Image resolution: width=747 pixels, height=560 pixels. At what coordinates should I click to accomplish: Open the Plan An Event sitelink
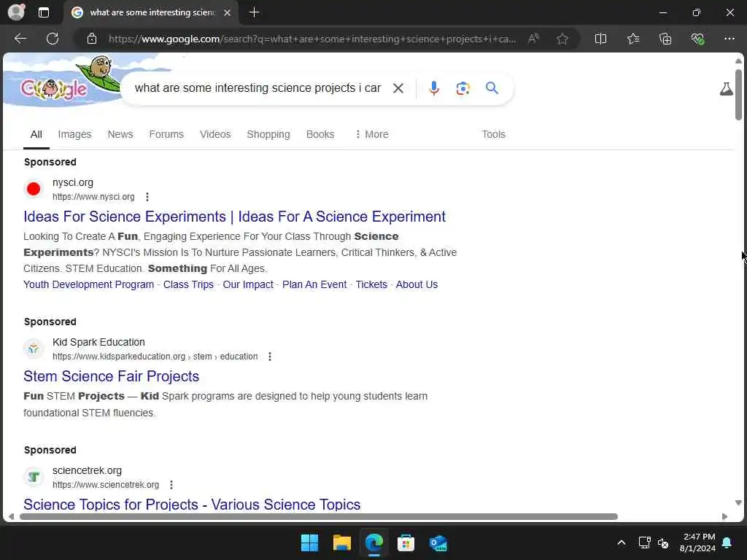coord(314,284)
